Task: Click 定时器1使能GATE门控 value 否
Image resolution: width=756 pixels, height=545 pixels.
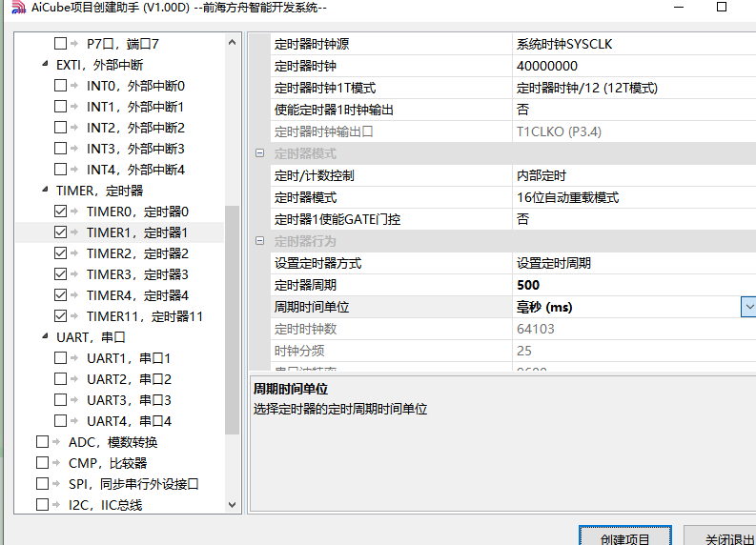Action: pos(634,219)
